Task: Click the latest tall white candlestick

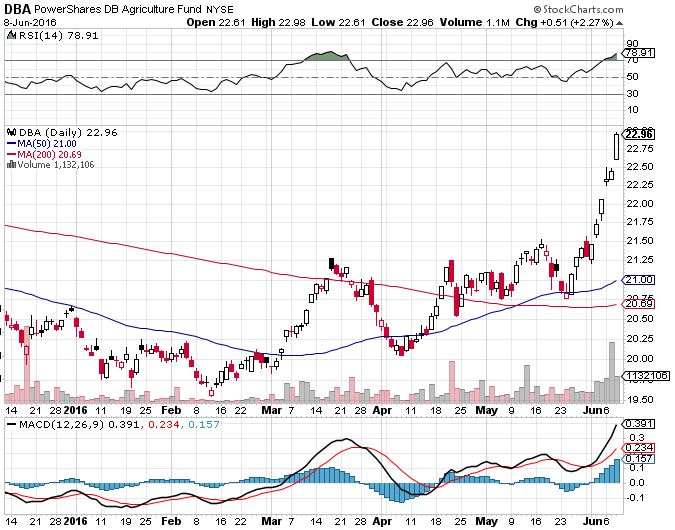Action: tap(616, 147)
